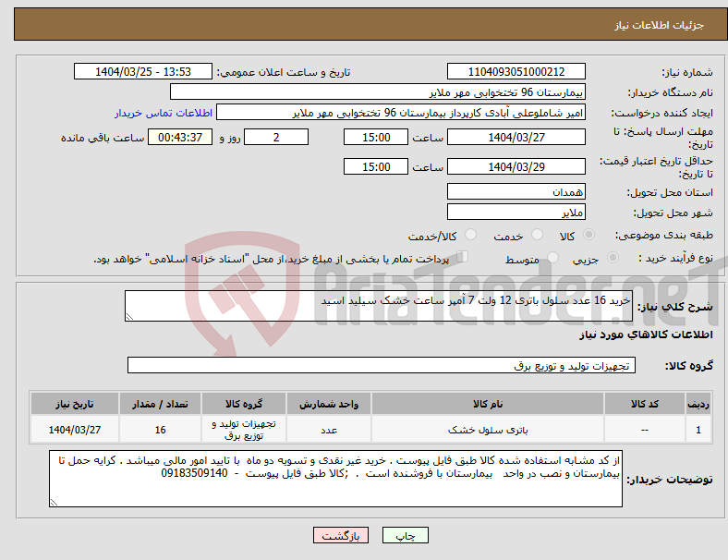Image resolution: width=728 pixels, height=560 pixels.
Task: Click the table date cell 1404/03/27
Action: (x=75, y=430)
